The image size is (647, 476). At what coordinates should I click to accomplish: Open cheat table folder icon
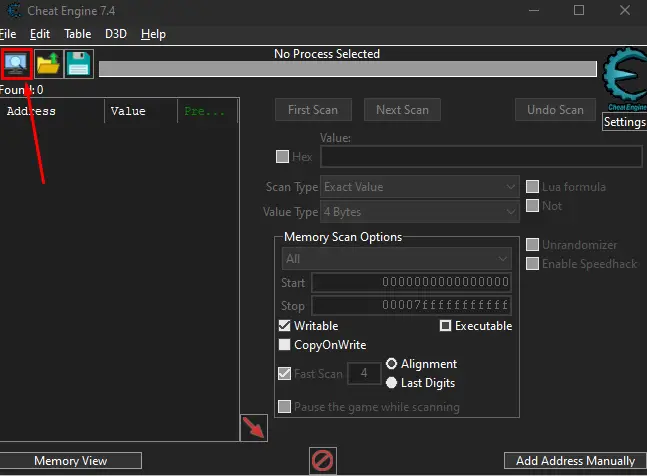(x=48, y=64)
